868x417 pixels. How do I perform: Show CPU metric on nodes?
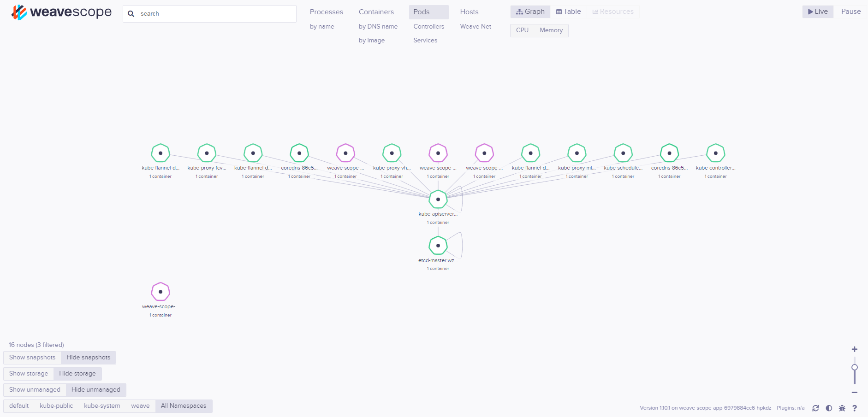(522, 30)
